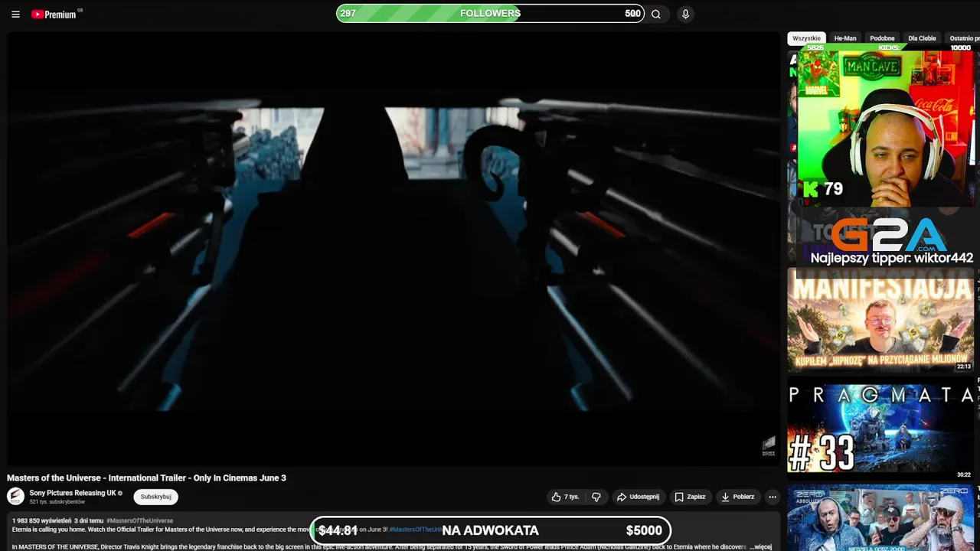Select the Ostatnio filter chip

pos(963,38)
